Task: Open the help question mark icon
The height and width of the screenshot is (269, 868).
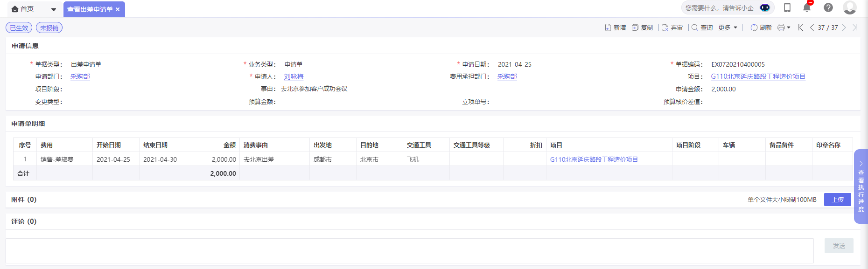Action: 828,7
